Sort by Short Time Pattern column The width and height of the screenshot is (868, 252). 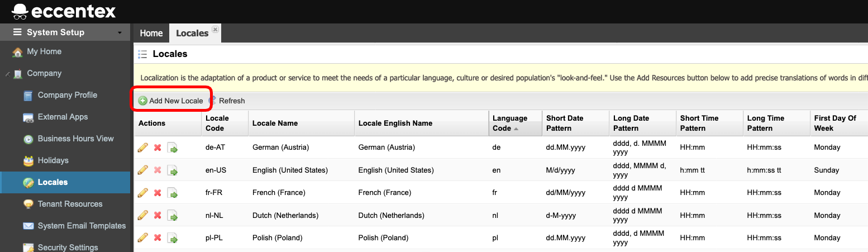pyautogui.click(x=709, y=123)
